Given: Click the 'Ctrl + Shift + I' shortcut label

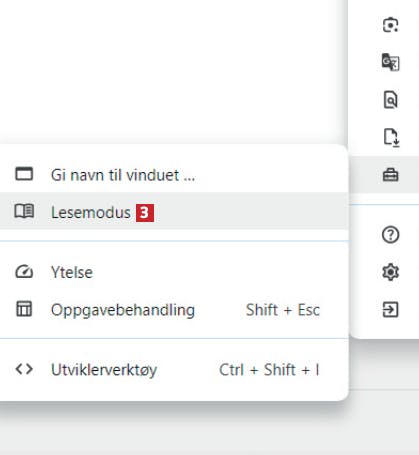Looking at the screenshot, I should (x=269, y=370).
